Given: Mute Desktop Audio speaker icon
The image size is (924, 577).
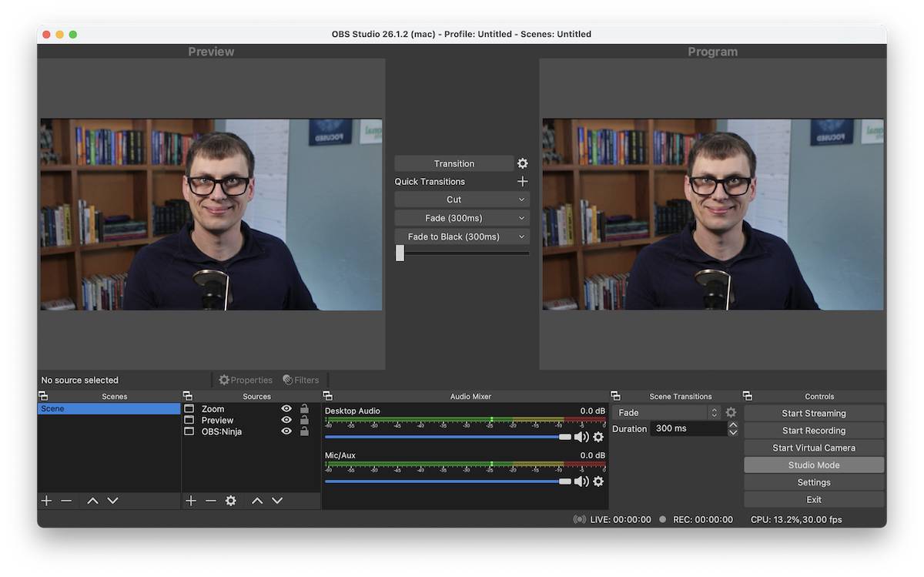Looking at the screenshot, I should coord(581,437).
